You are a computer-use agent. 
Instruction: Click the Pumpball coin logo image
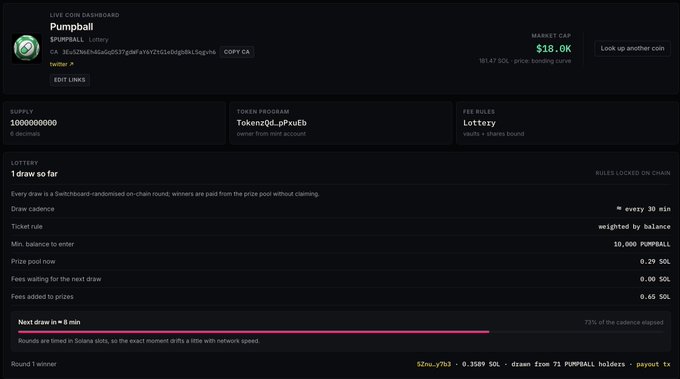[26, 48]
